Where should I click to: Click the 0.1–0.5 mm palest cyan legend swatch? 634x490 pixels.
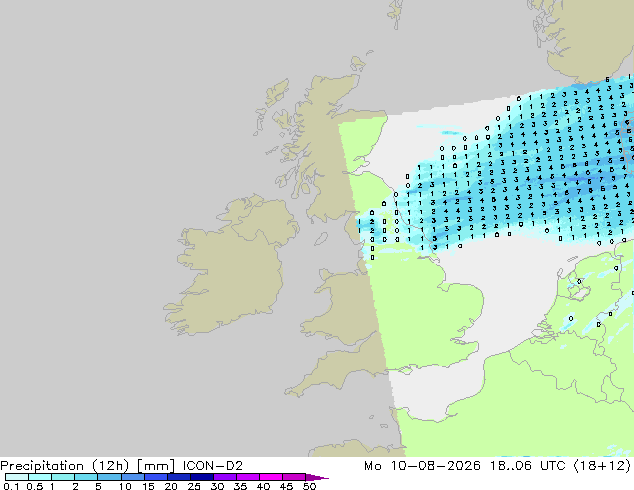17,477
